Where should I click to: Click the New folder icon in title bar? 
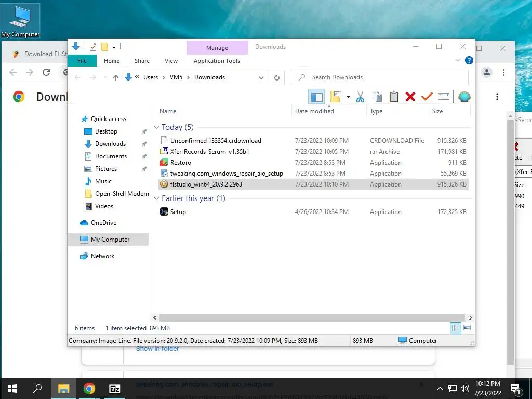coord(104,47)
